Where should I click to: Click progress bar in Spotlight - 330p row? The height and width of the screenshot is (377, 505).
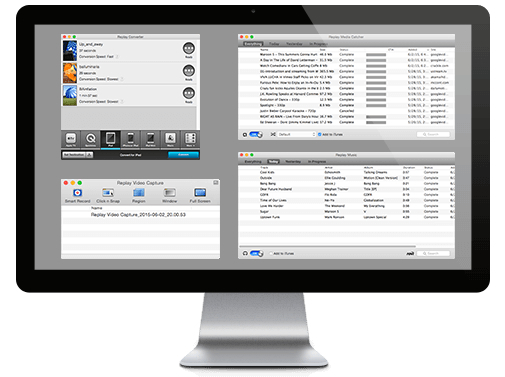pyautogui.click(x=376, y=105)
